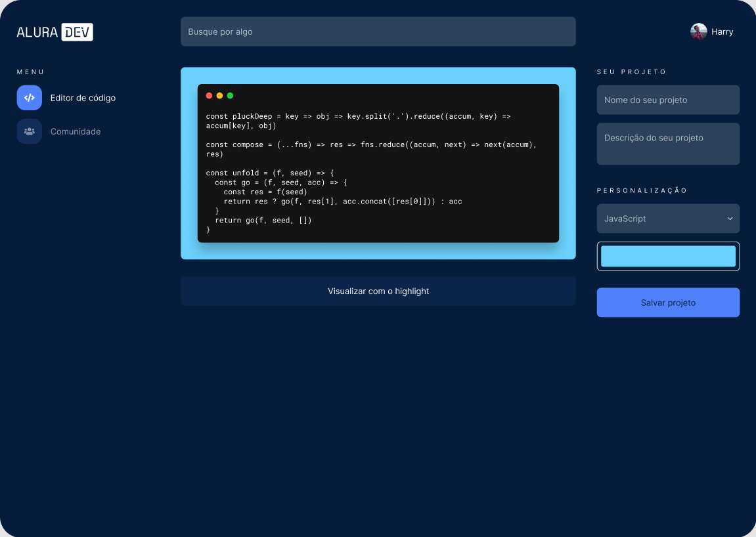Screen dimensions: 756x537
Task: Click the line const res = f(seed)
Action: [x=265, y=192]
